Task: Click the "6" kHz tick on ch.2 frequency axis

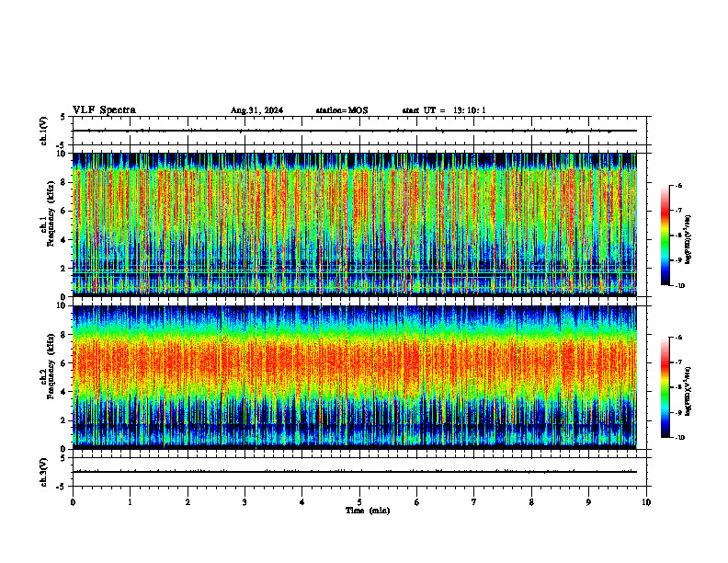Action: [x=64, y=363]
